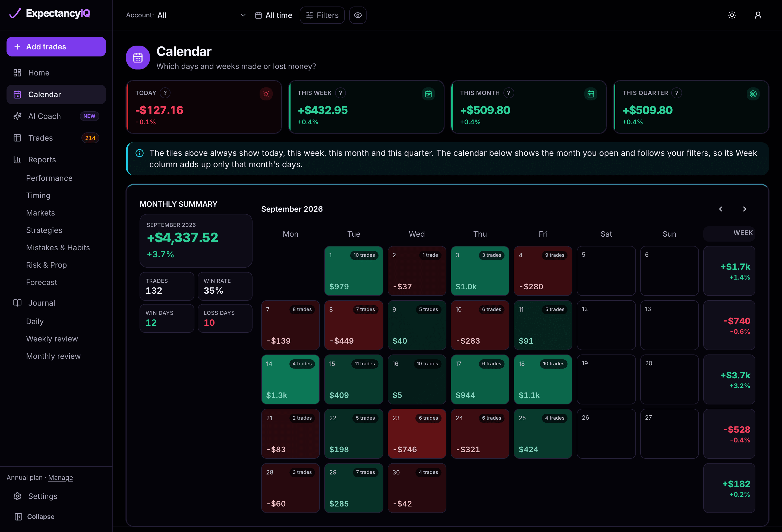Follow the Manage plan link
This screenshot has width=782, height=532.
coord(61,477)
